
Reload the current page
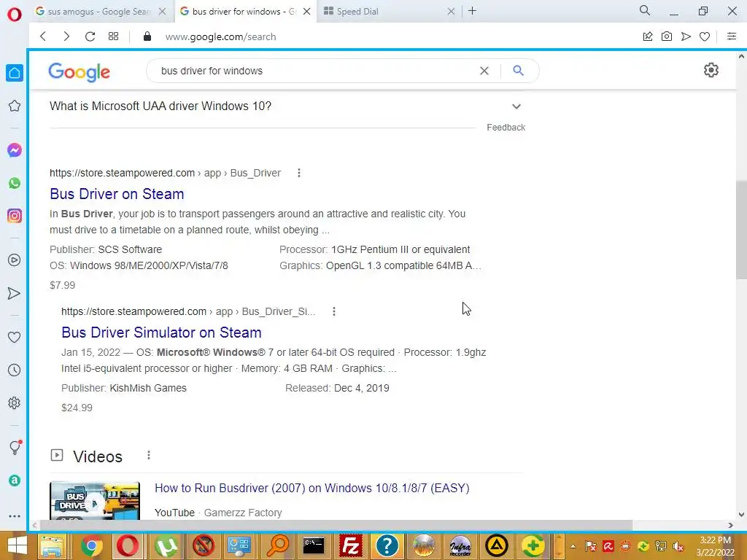[90, 36]
